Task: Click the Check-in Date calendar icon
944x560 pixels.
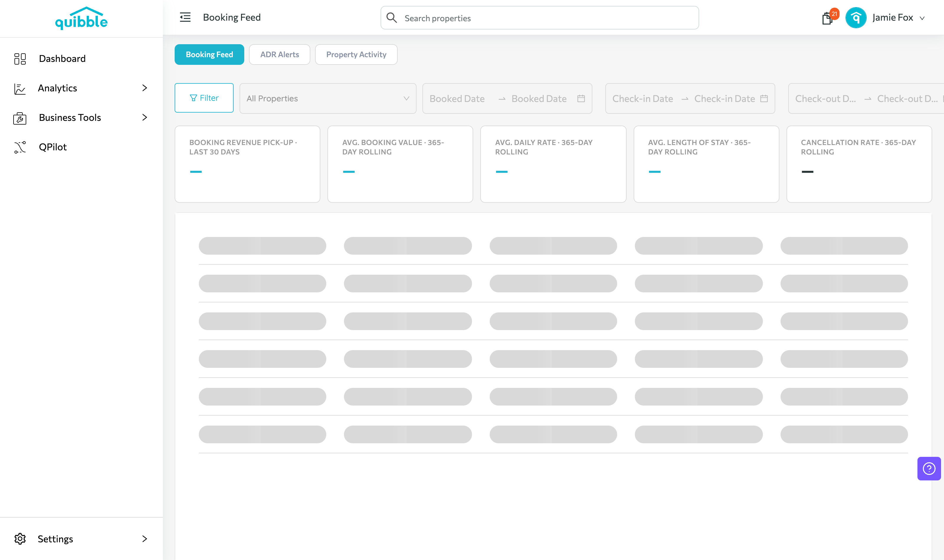Action: tap(764, 98)
